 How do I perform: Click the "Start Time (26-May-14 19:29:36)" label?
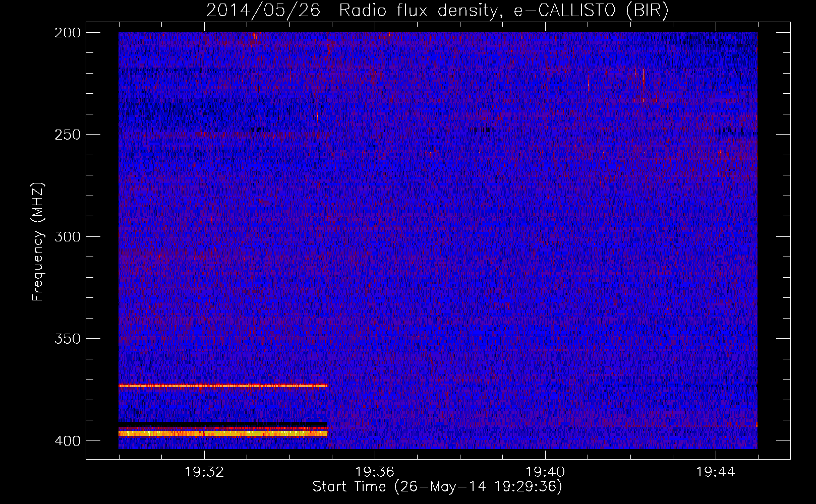tap(437, 487)
